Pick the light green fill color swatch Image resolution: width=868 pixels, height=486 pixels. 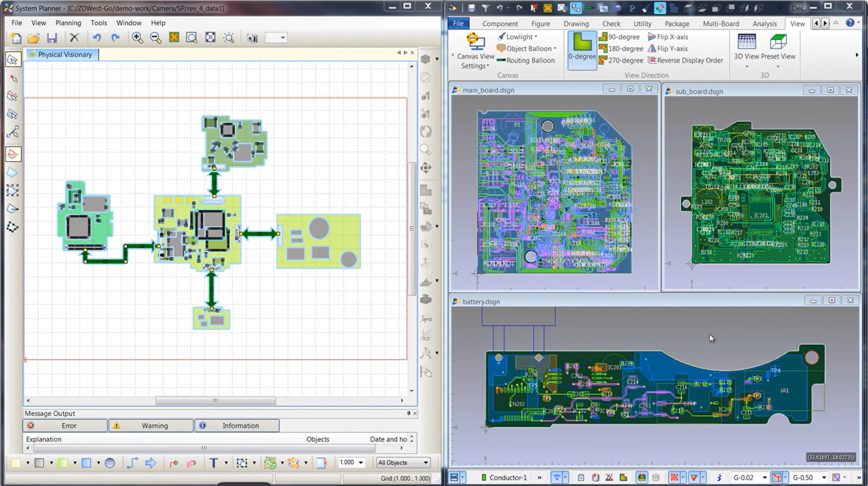[x=62, y=463]
